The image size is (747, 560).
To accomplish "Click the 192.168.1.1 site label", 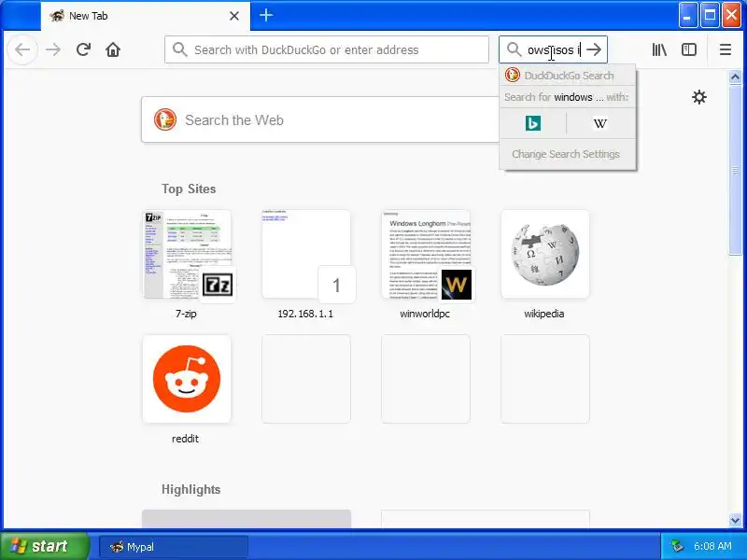I will point(305,314).
